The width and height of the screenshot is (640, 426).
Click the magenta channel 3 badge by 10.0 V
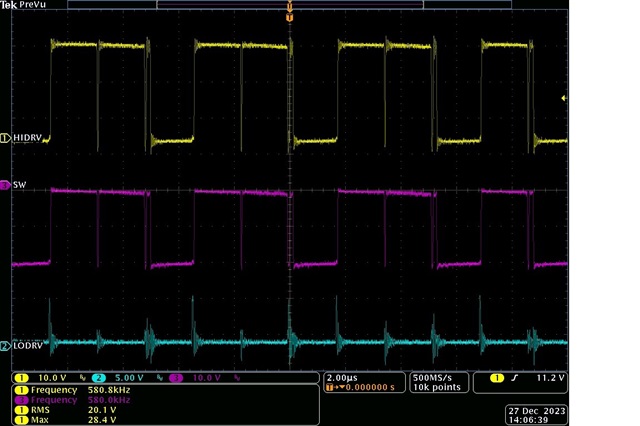click(x=176, y=378)
